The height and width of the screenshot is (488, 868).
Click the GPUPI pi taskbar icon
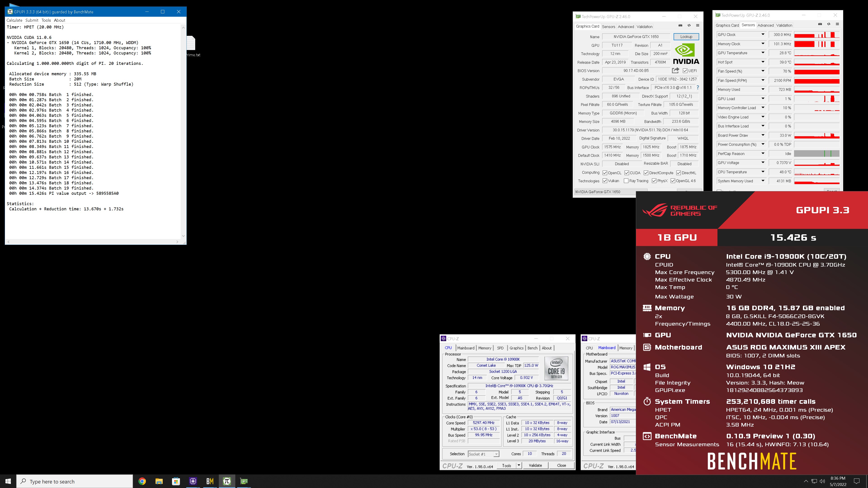(x=227, y=481)
